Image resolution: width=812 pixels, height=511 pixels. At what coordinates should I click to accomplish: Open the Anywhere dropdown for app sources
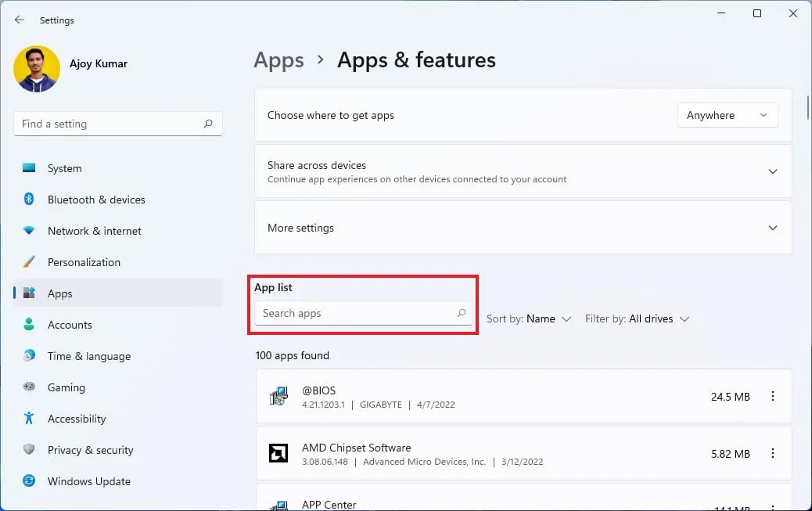(x=728, y=115)
